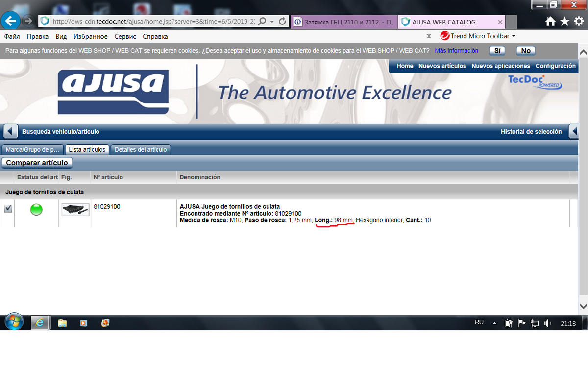
Task: Open the Configuración link
Action: point(556,66)
